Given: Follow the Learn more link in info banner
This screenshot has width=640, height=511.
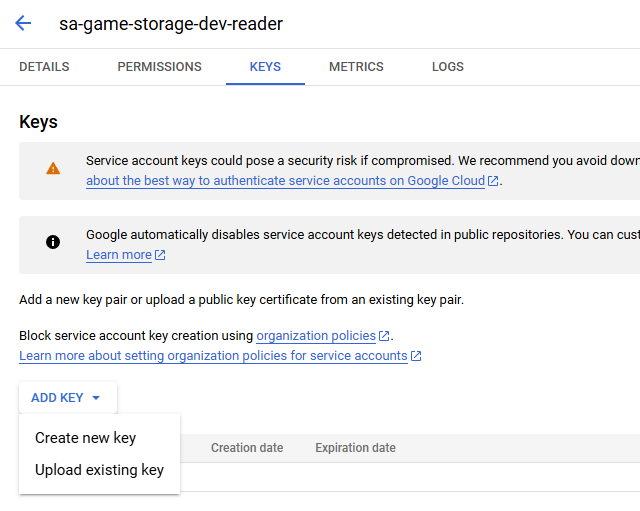Looking at the screenshot, I should (x=118, y=255).
